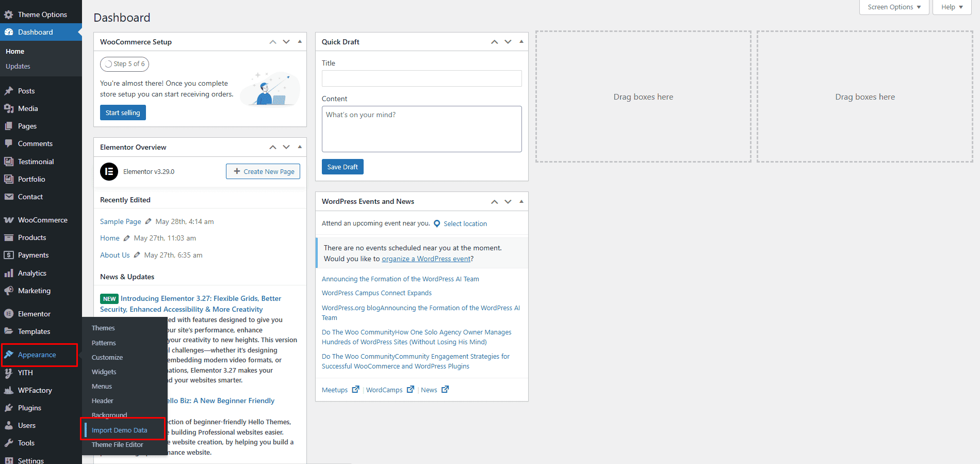This screenshot has width=980, height=464.
Task: Toggle the Elementor Overview panel collapse triangle
Action: [x=300, y=147]
